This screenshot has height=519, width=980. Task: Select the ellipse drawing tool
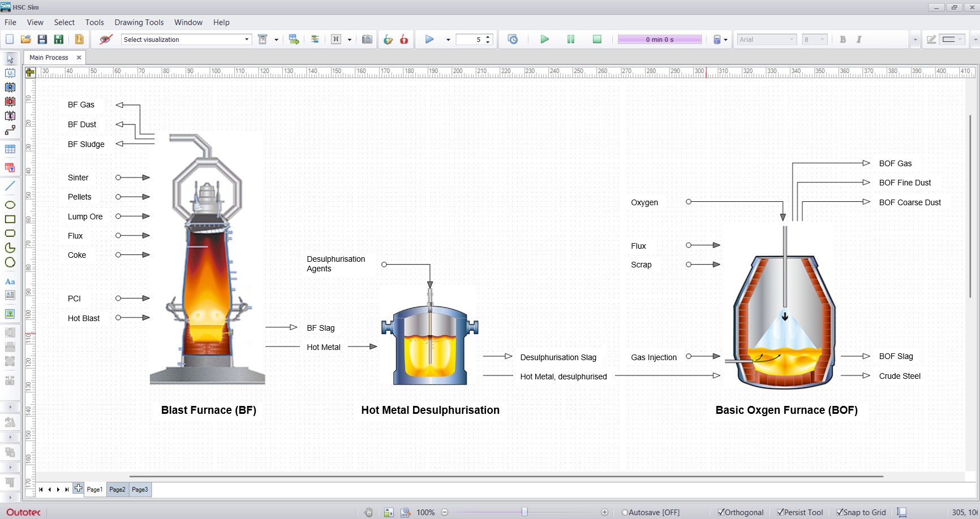[10, 205]
